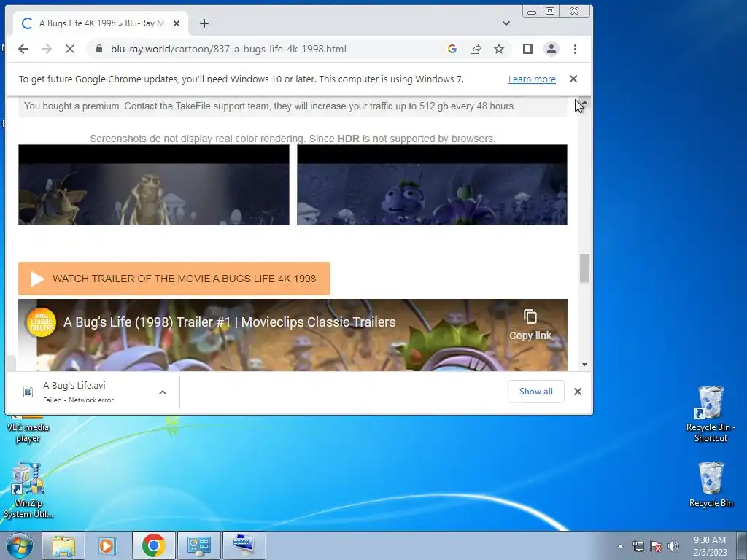Image resolution: width=747 pixels, height=560 pixels.
Task: Select the A Bugs Life 4K 1998 tab
Action: pyautogui.click(x=100, y=23)
